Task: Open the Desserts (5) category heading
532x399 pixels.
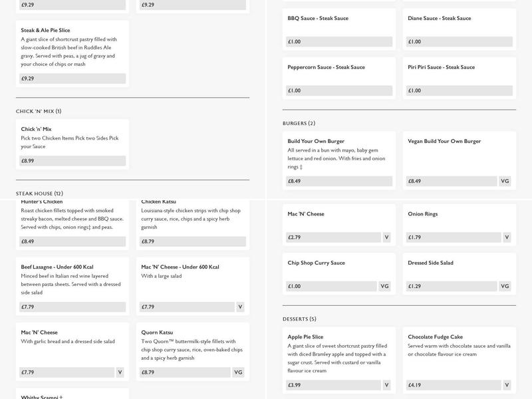Action: coord(299,319)
